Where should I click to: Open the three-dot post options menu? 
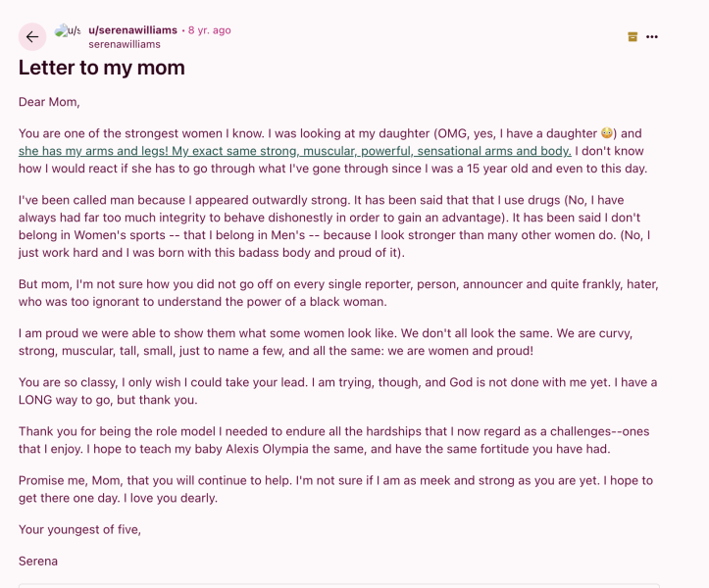coord(652,37)
